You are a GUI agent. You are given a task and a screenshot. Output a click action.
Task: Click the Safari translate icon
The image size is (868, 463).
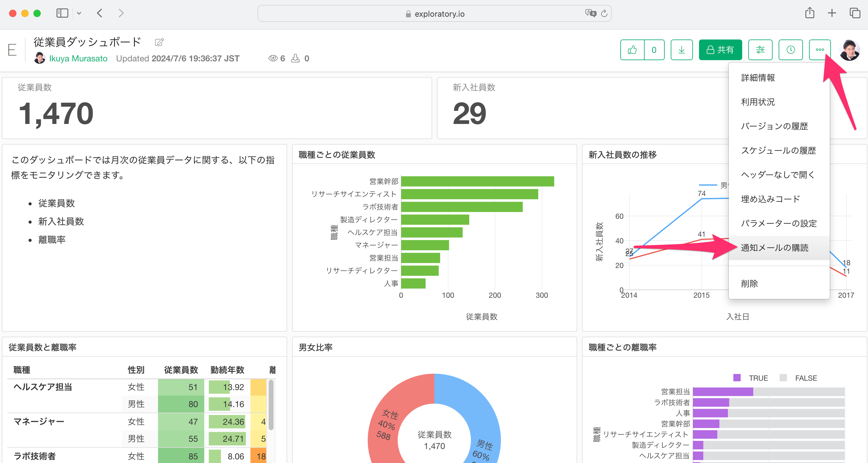pos(590,13)
